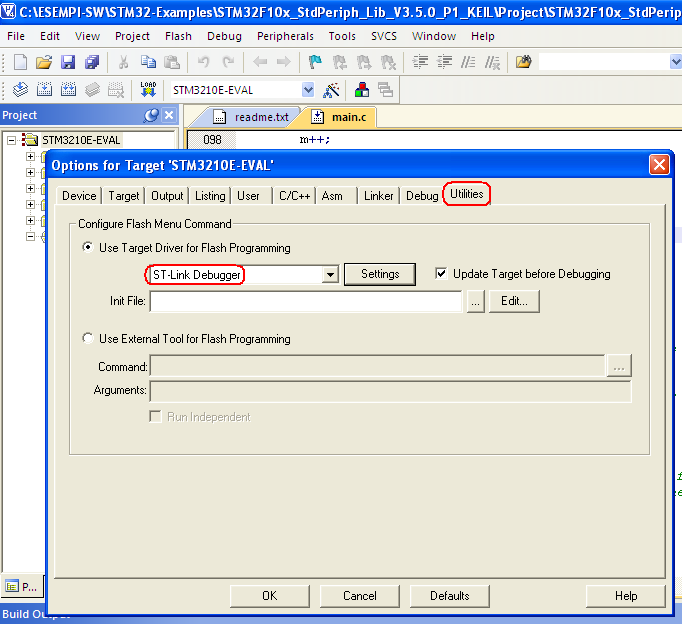Switch to the Output tab

coord(167,196)
